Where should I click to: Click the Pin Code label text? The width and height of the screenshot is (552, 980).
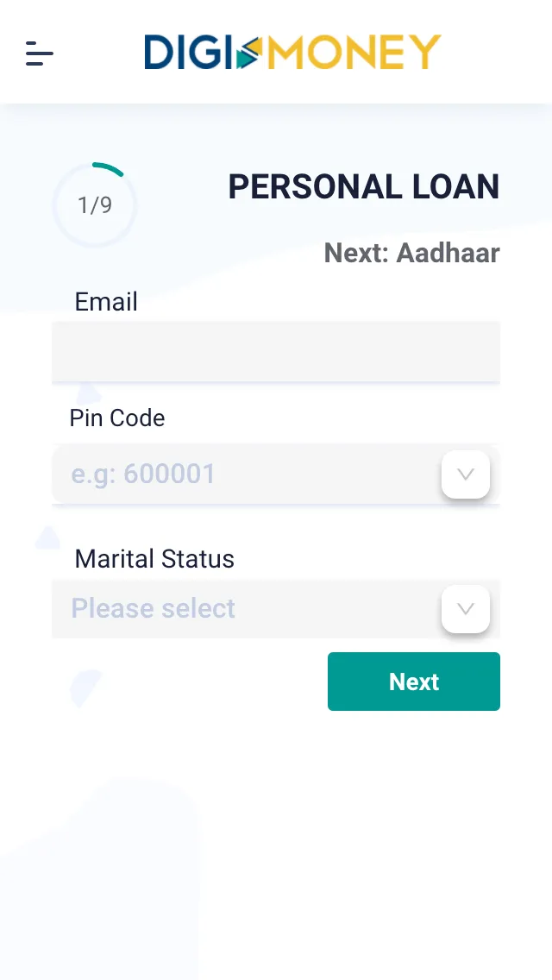tap(116, 418)
